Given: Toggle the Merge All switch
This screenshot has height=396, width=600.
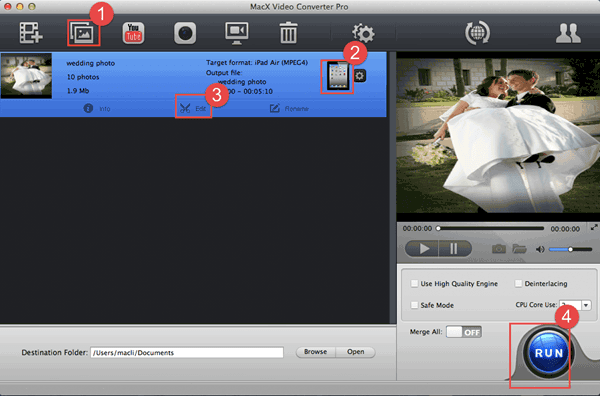Looking at the screenshot, I should click(x=464, y=332).
